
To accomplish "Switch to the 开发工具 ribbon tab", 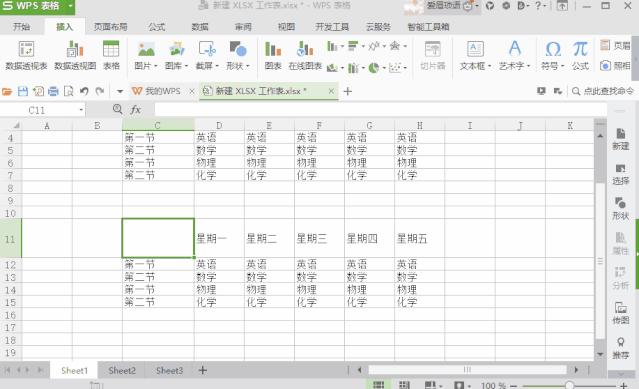I will coord(332,27).
